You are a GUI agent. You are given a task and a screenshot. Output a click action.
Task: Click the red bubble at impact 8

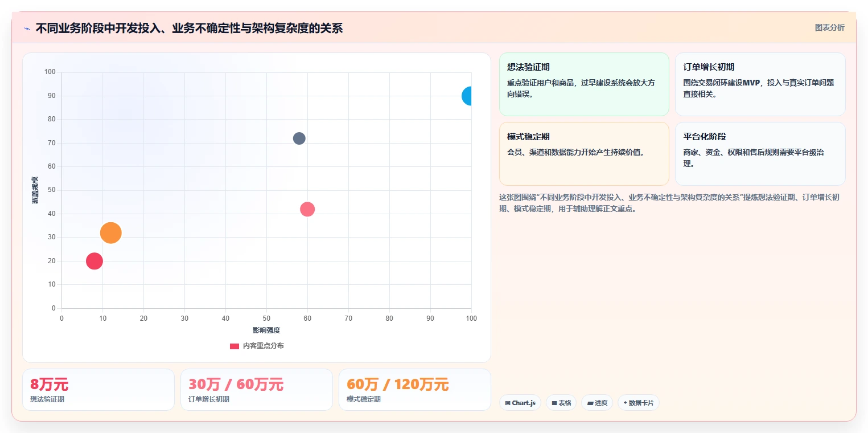pos(94,261)
